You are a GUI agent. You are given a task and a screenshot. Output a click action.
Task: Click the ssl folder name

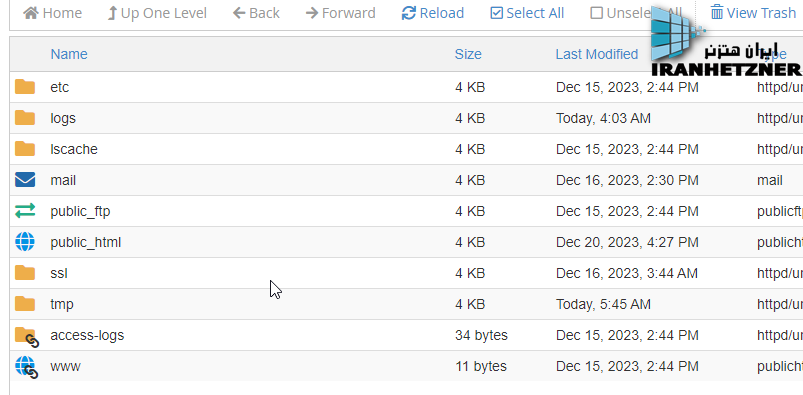pyautogui.click(x=59, y=273)
